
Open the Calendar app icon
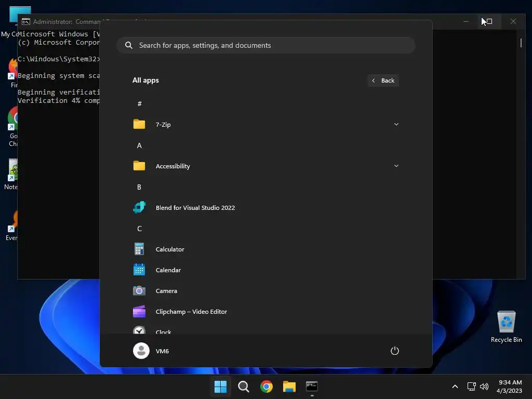pyautogui.click(x=139, y=270)
